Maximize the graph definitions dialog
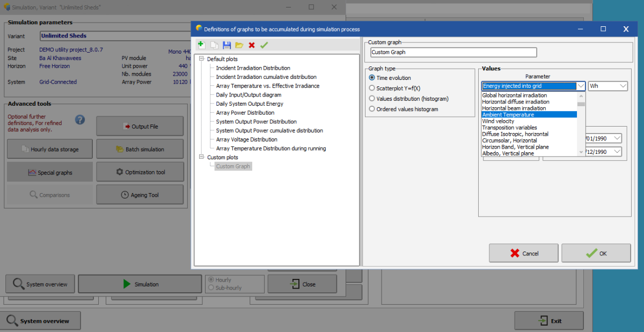Screen dimensions: 644x332 pos(603,29)
